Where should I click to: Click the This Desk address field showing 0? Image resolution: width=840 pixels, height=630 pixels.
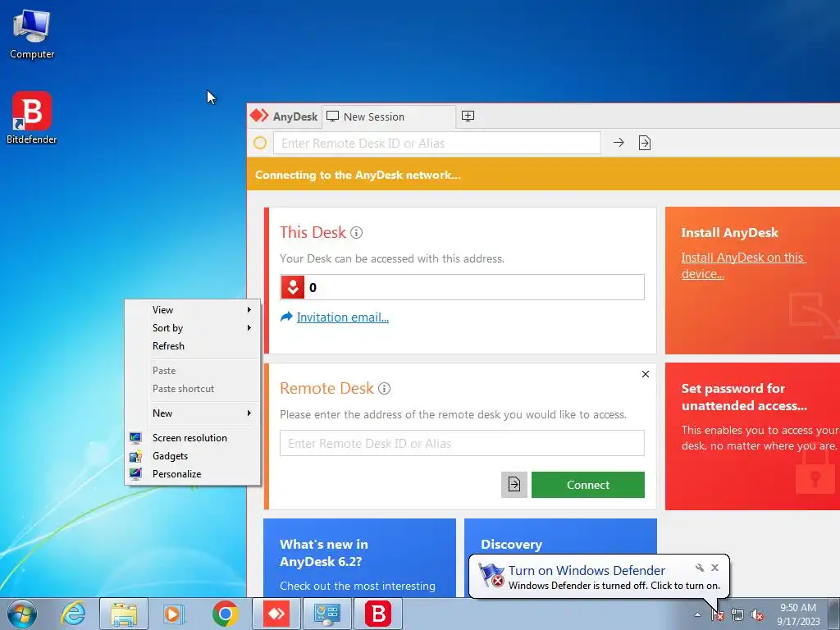463,287
